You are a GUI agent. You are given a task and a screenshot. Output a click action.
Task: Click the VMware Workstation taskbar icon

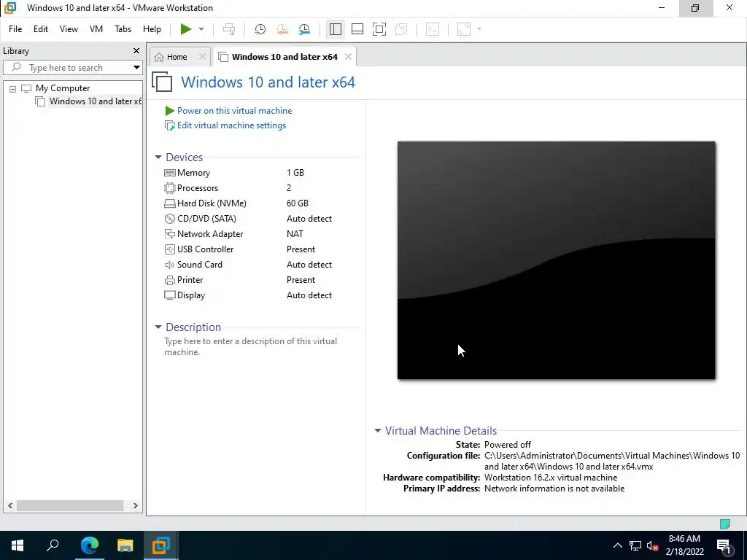pyautogui.click(x=161, y=545)
